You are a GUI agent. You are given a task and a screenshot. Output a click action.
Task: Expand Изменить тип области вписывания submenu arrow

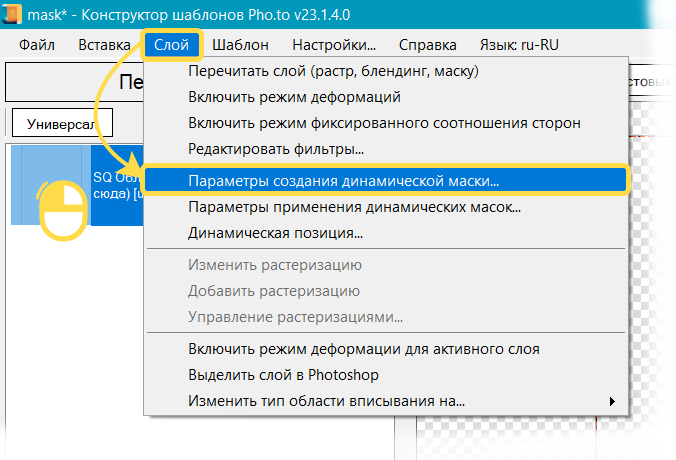(611, 402)
